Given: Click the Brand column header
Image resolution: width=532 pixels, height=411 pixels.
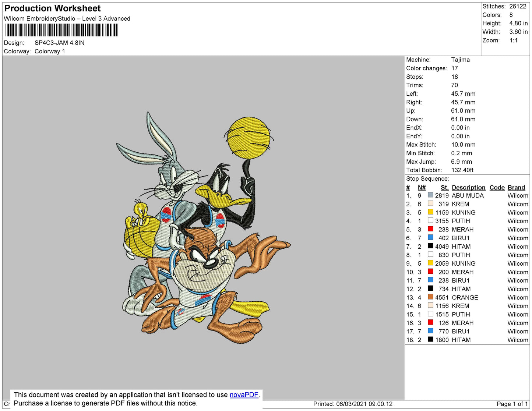Looking at the screenshot, I should (x=517, y=187).
